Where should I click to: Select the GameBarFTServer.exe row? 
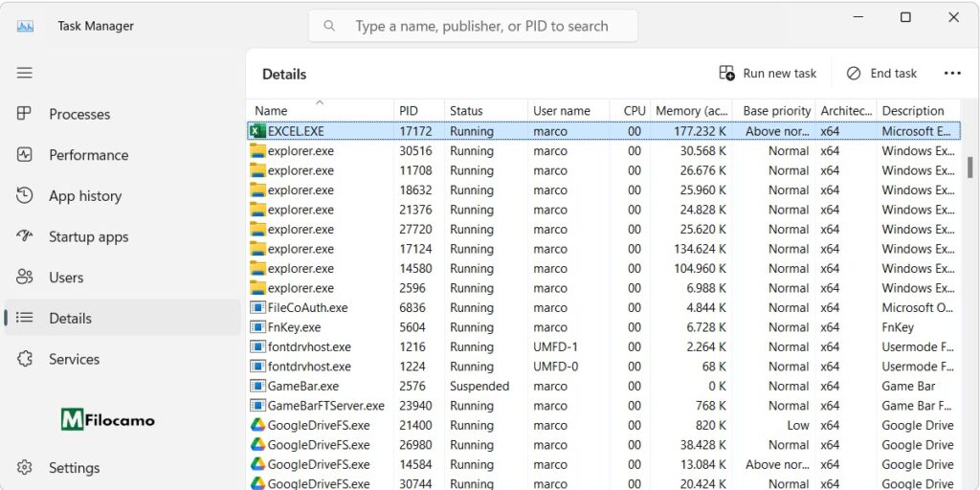point(604,406)
